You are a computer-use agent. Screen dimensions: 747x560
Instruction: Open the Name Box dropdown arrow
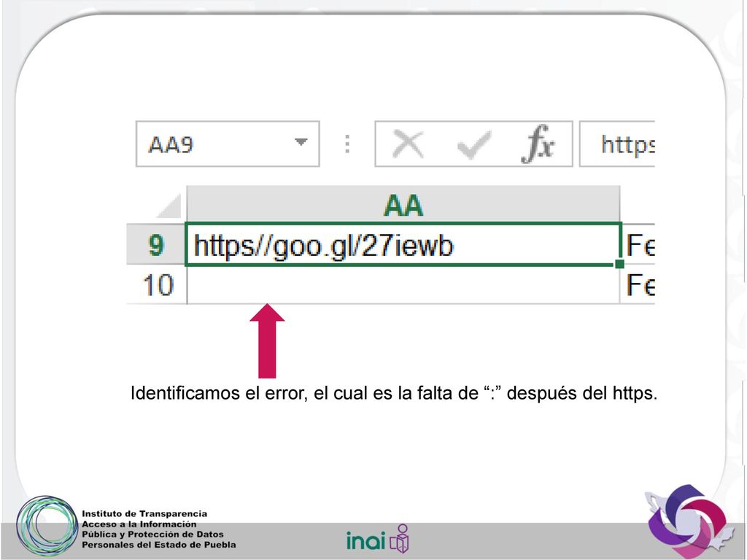pos(301,142)
